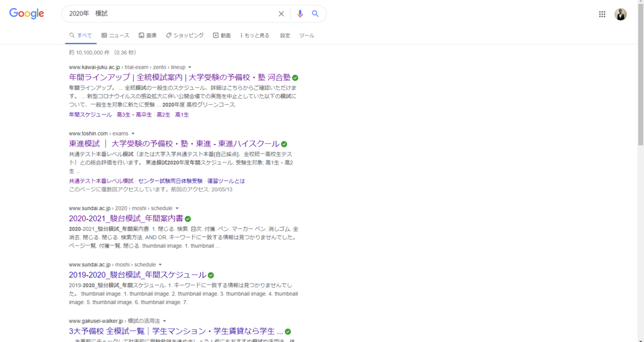Image resolution: width=644 pixels, height=342 pixels.
Task: Open the もっと見る menu
Action: pos(254,35)
